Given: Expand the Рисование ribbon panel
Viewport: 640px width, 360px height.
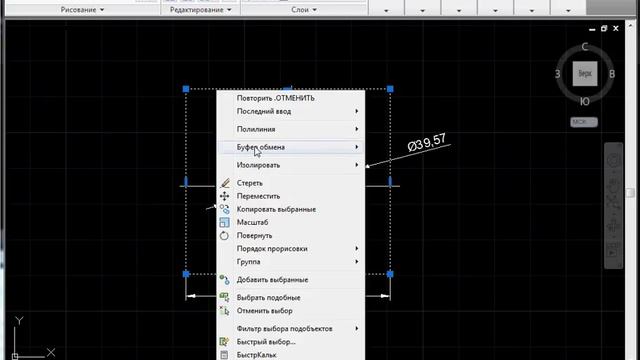Looking at the screenshot, I should [x=82, y=9].
